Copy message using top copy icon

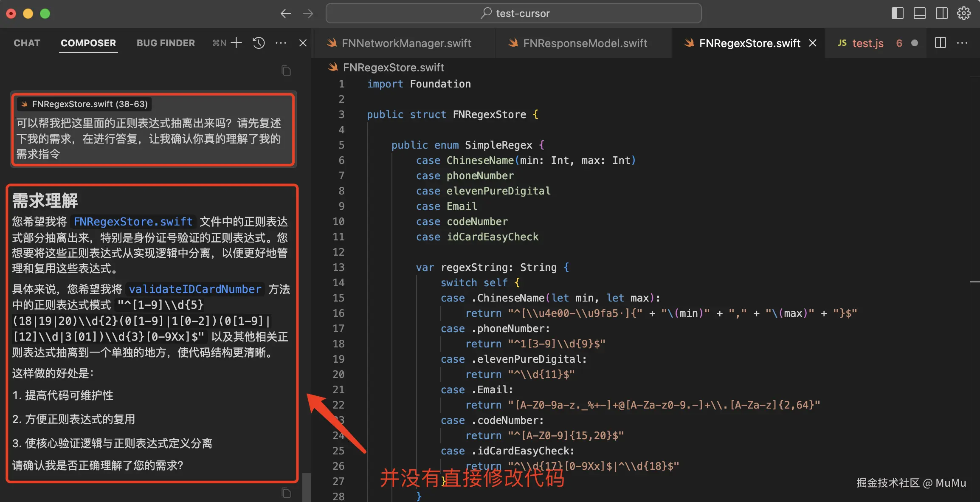(286, 71)
